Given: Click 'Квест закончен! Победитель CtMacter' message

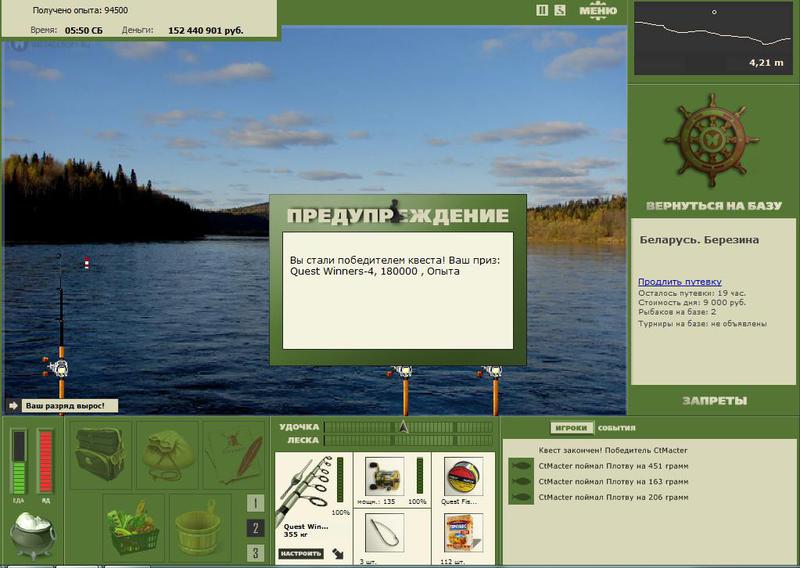Looking at the screenshot, I should pos(613,450).
